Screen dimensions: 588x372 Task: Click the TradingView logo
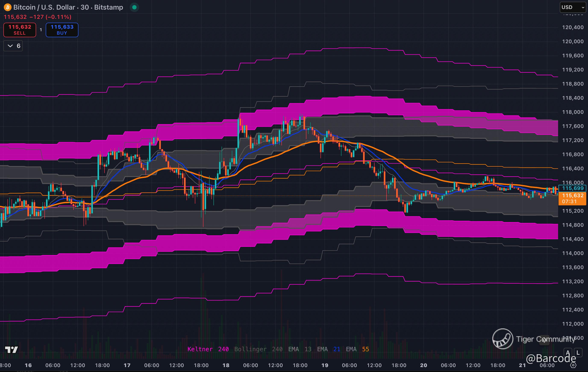tap(12, 350)
